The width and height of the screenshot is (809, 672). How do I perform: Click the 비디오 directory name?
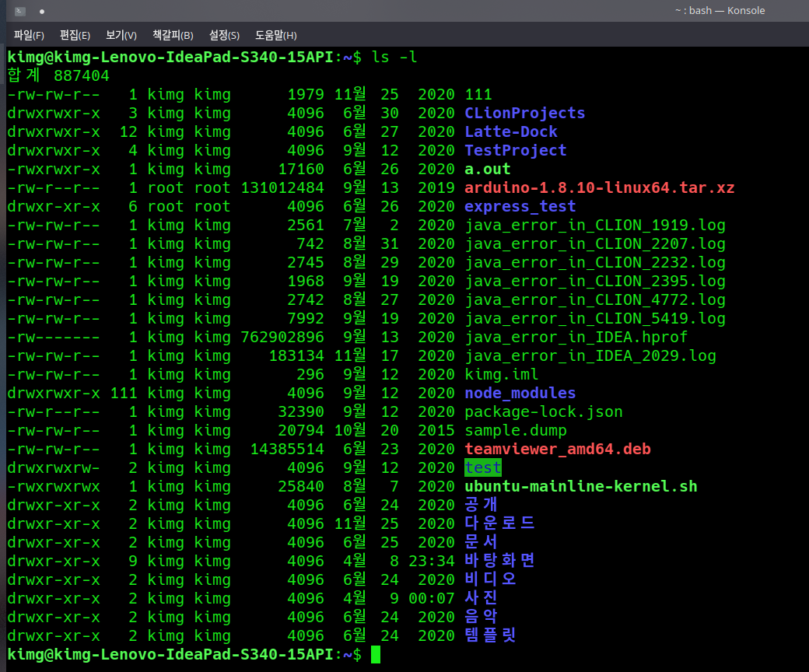[490, 579]
